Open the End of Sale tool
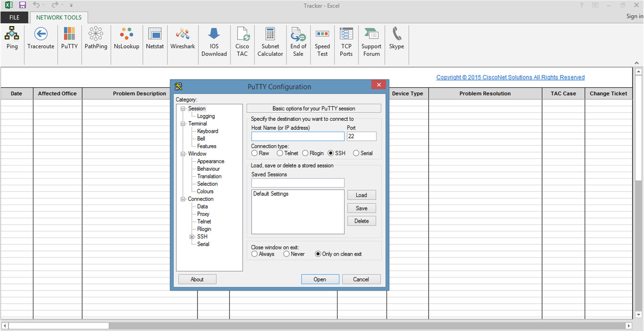The image size is (644, 331). (298, 42)
